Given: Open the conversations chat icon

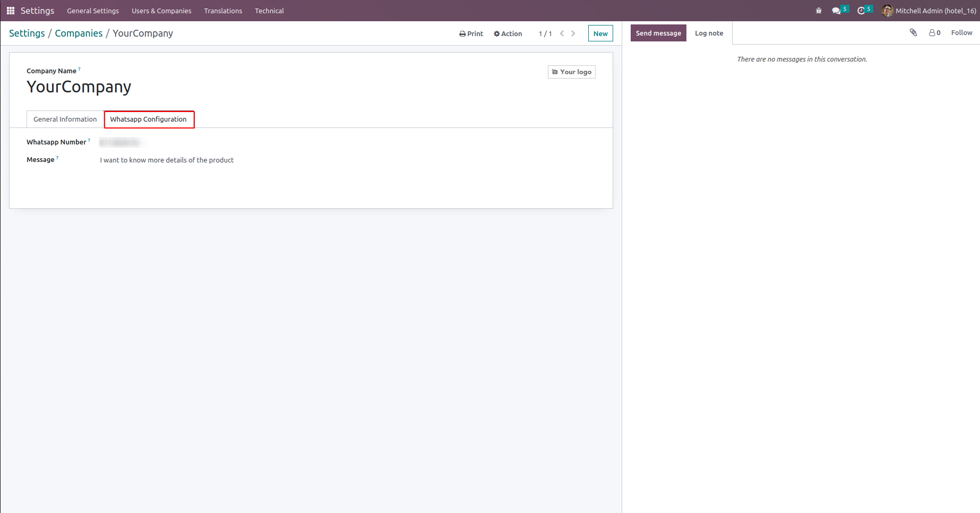Looking at the screenshot, I should (836, 11).
